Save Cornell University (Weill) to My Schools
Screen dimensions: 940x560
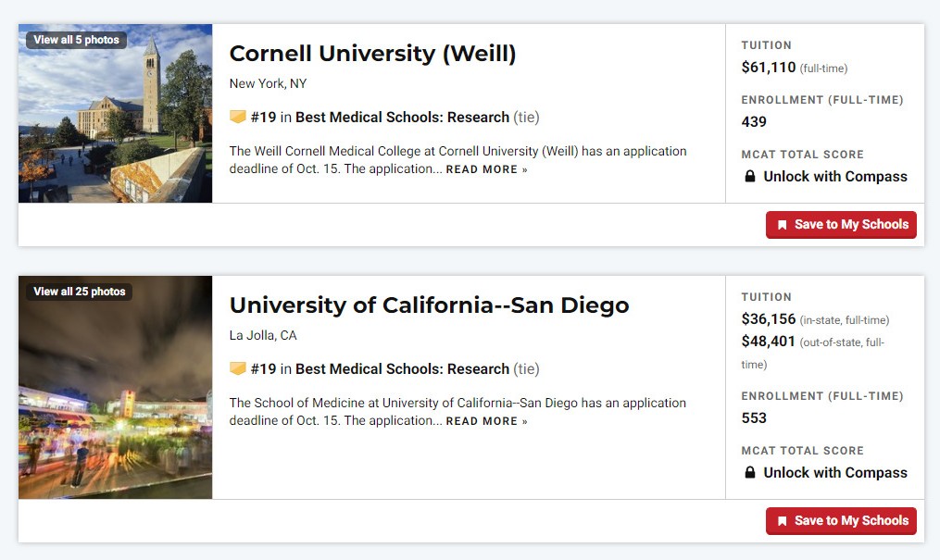[x=841, y=225]
